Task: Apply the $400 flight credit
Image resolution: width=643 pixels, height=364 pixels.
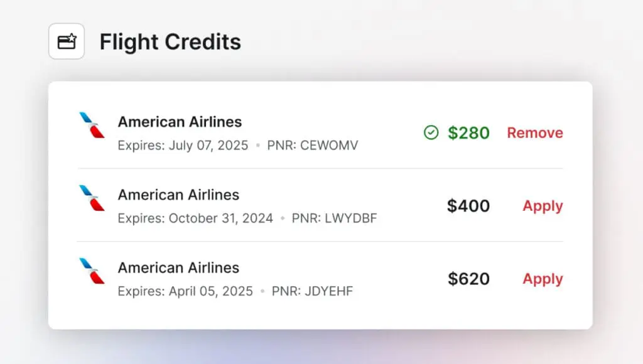Action: point(543,206)
